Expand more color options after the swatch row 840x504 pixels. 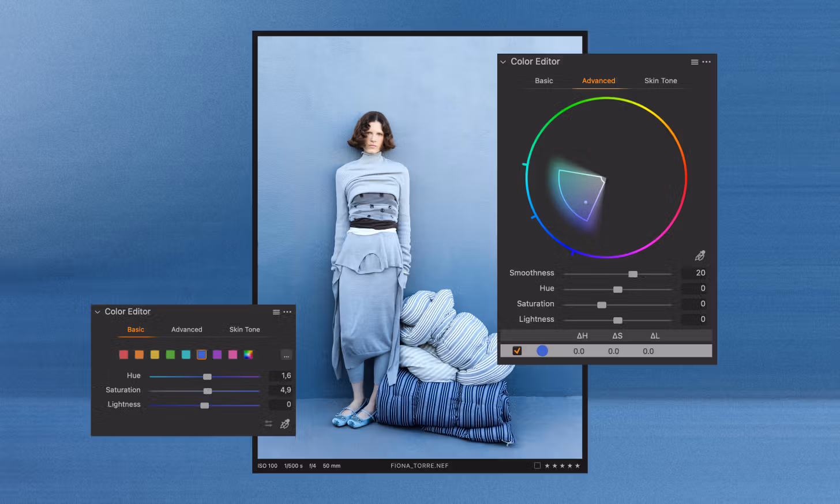(x=286, y=355)
